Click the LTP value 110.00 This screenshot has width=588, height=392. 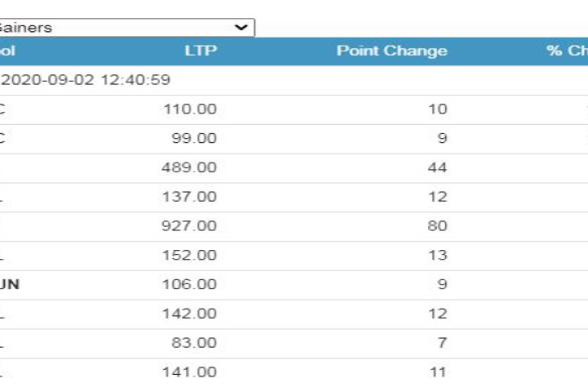[x=189, y=109]
